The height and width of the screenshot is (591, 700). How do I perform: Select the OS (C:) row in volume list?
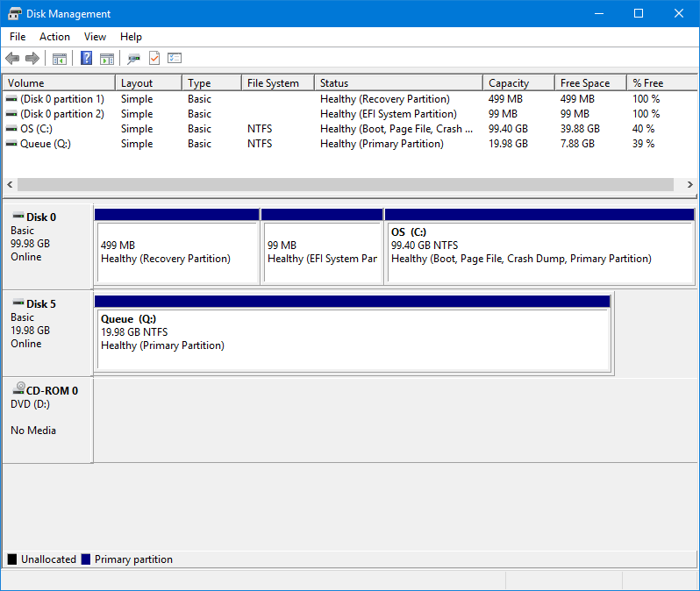click(36, 129)
